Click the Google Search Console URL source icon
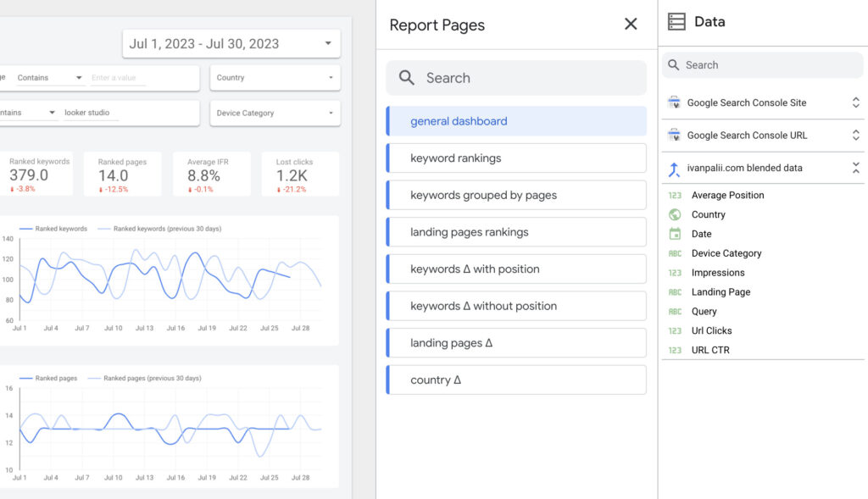 674,135
